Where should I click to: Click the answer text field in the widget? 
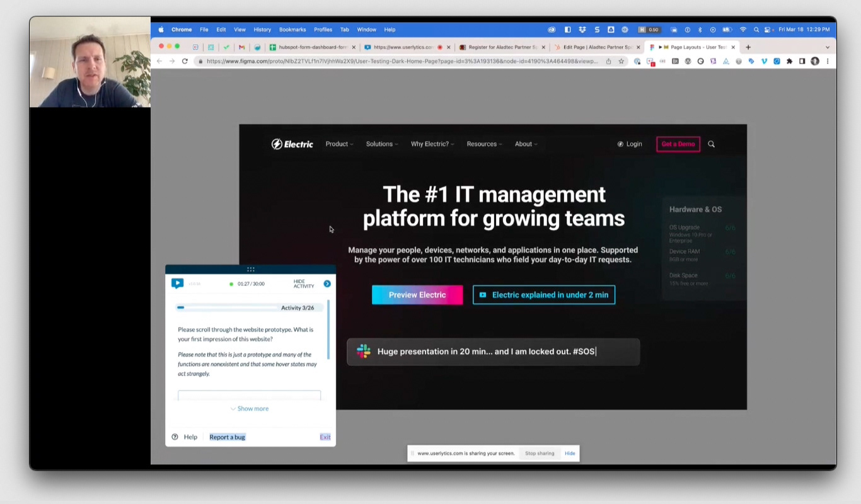point(249,396)
